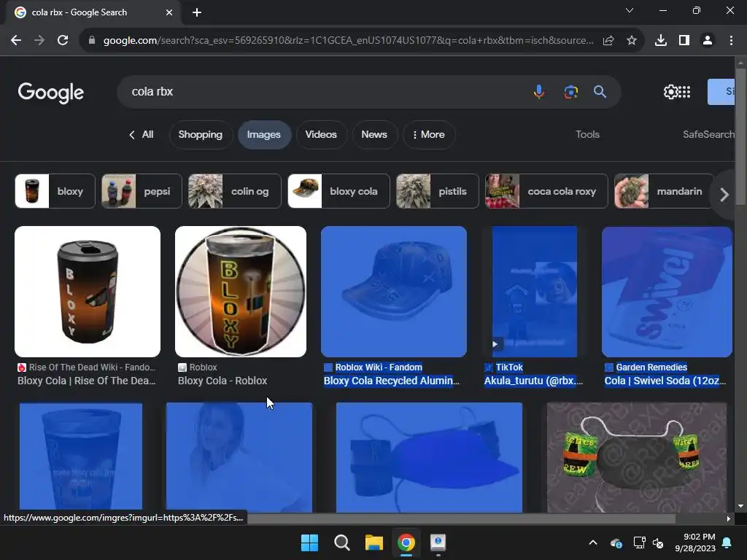
Task: Click the magnifier search button
Action: 600,91
